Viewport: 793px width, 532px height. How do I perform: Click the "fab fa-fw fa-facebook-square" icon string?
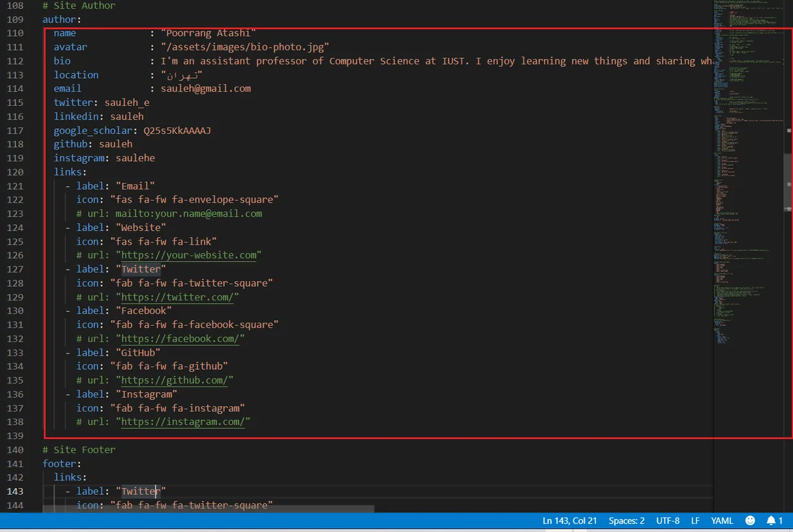click(194, 325)
